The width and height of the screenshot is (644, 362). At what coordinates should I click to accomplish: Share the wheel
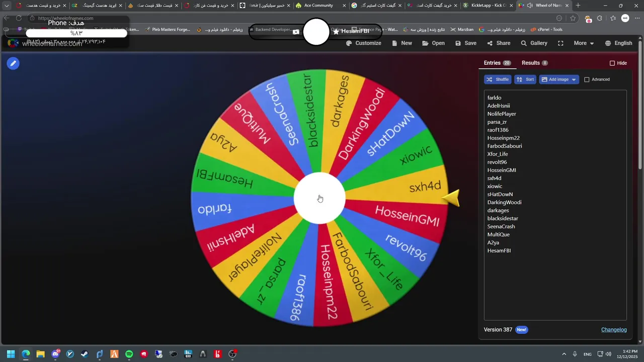tap(498, 43)
